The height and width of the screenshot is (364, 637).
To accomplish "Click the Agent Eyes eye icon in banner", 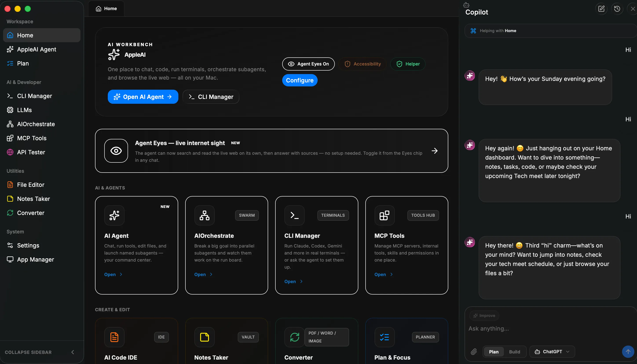I will (x=116, y=151).
